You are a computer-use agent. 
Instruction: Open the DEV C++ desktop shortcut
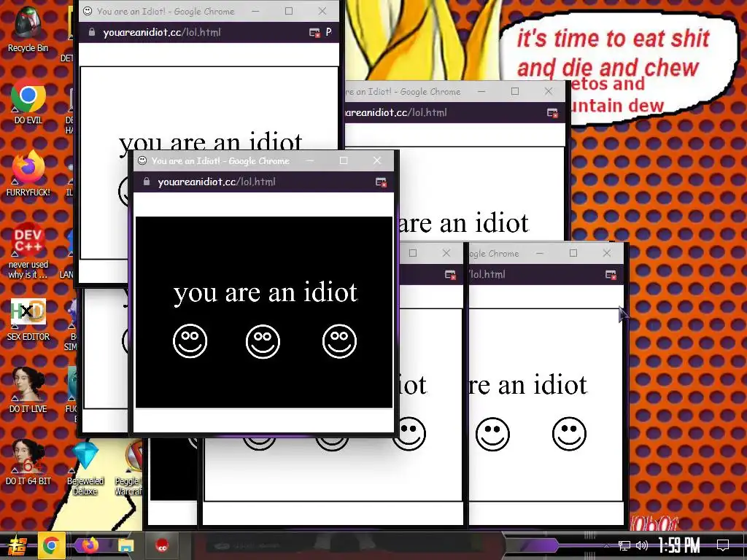click(28, 251)
